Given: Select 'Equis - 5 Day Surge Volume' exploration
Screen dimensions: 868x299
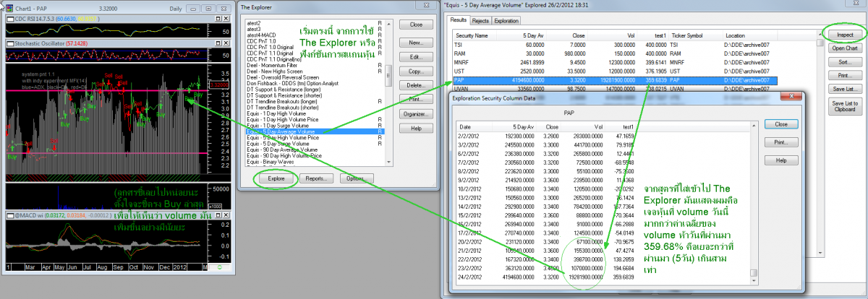Looking at the screenshot, I should pyautogui.click(x=315, y=144).
